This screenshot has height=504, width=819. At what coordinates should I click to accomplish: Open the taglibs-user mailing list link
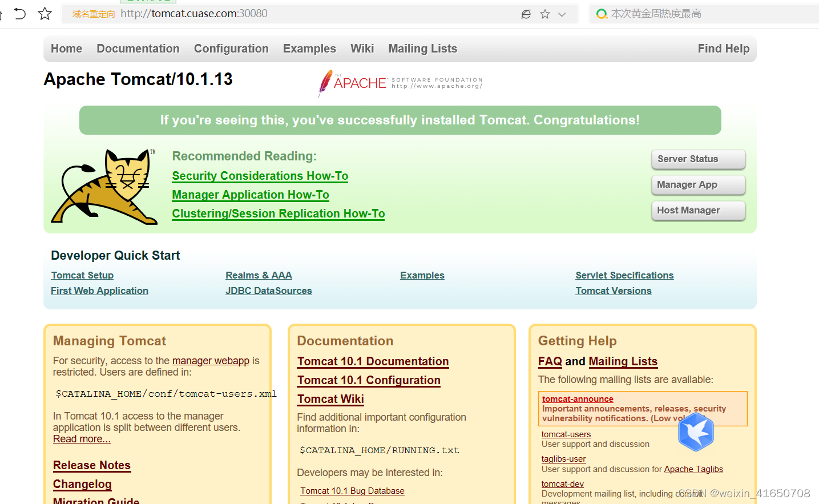point(563,459)
